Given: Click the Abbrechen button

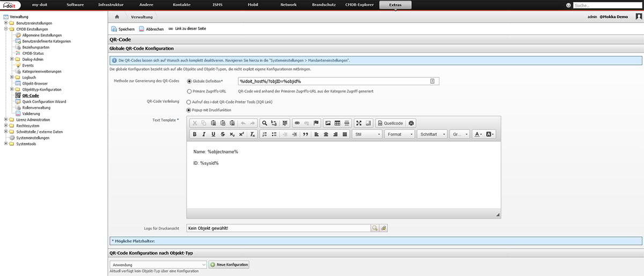Looking at the screenshot, I should click(x=151, y=29).
